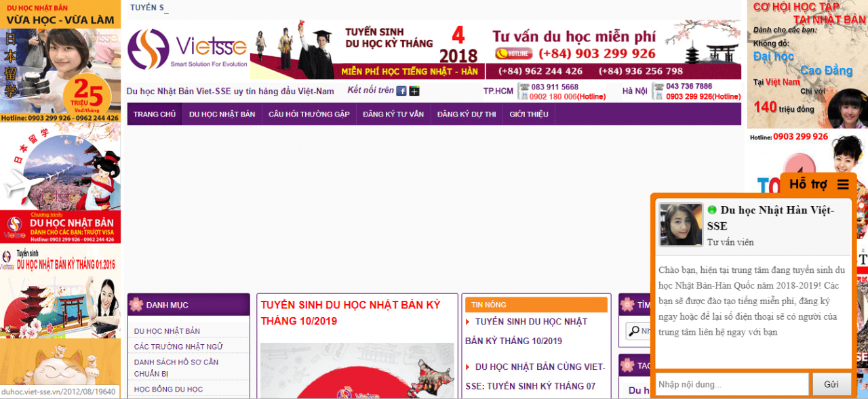Open DU HỌC NHẬT BẢN CÙNG VIET-SSE news link
Viewport: 868px width, 399px height.
(x=535, y=377)
